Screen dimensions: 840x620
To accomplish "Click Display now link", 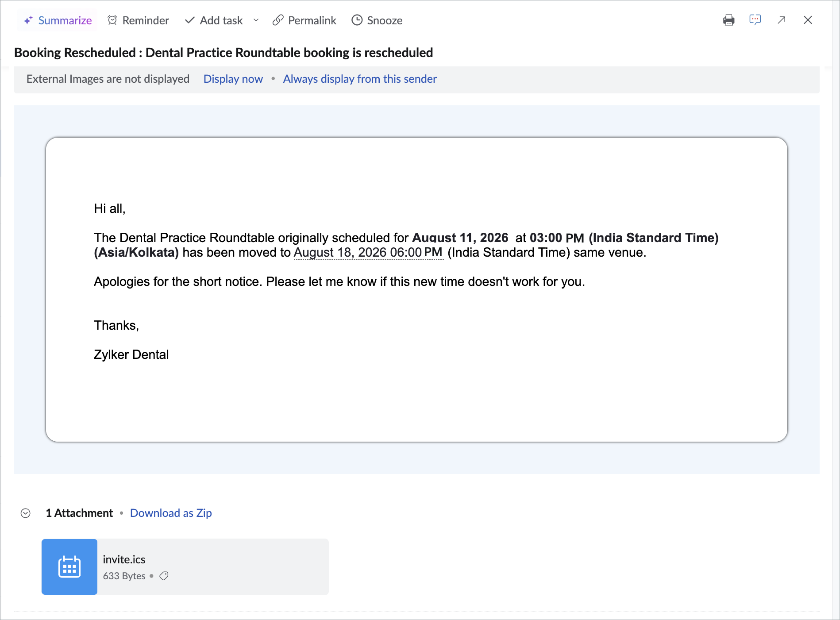I will point(233,79).
